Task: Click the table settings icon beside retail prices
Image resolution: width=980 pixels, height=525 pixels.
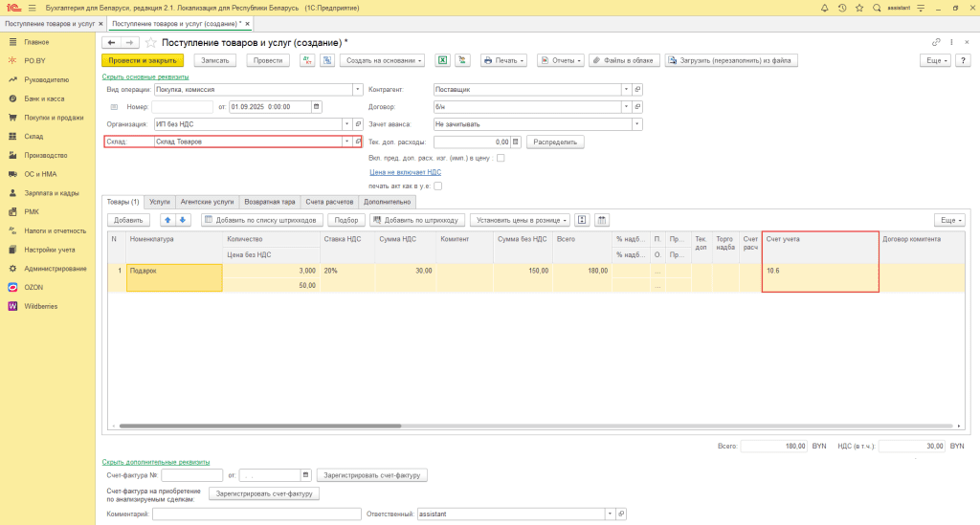Action: [582, 220]
